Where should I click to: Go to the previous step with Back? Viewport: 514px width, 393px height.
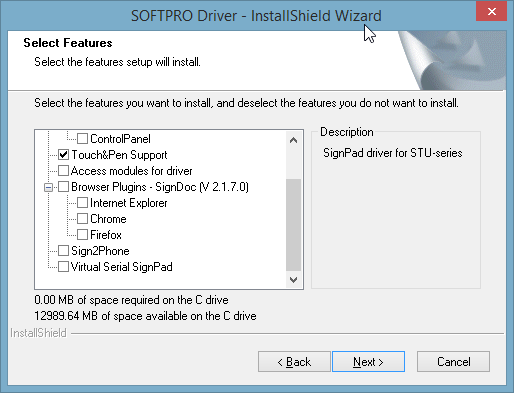(x=294, y=361)
